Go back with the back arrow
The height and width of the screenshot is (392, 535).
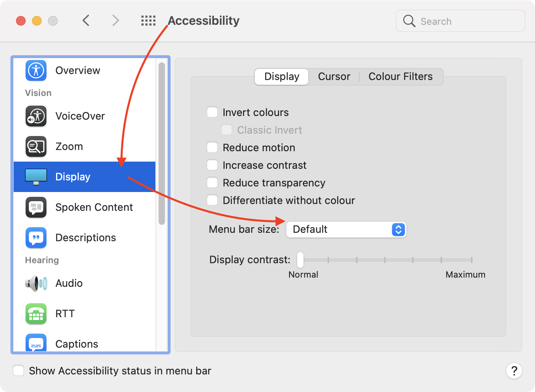click(x=86, y=21)
